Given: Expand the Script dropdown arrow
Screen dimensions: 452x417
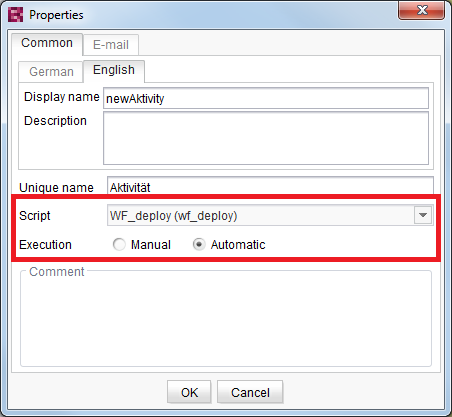Looking at the screenshot, I should click(x=423, y=215).
